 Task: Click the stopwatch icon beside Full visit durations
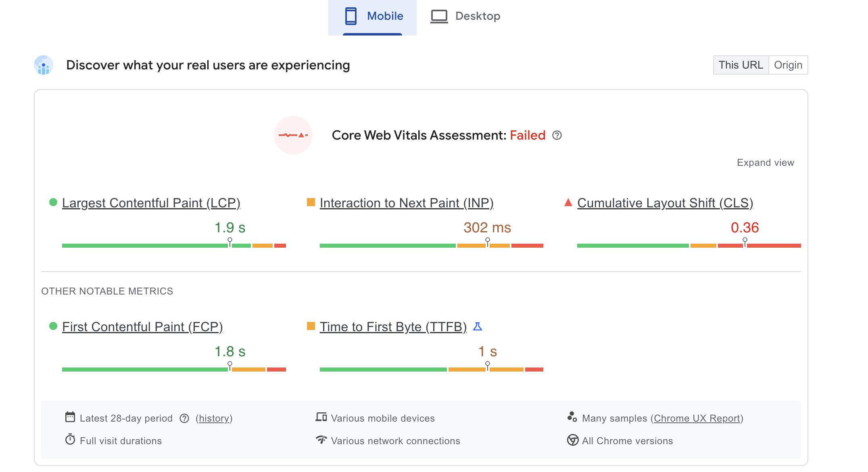click(x=70, y=440)
